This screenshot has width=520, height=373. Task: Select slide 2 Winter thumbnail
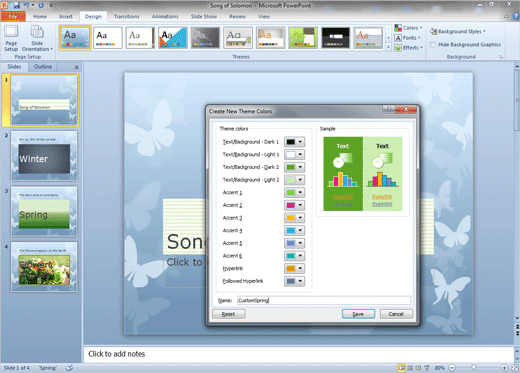tap(44, 156)
